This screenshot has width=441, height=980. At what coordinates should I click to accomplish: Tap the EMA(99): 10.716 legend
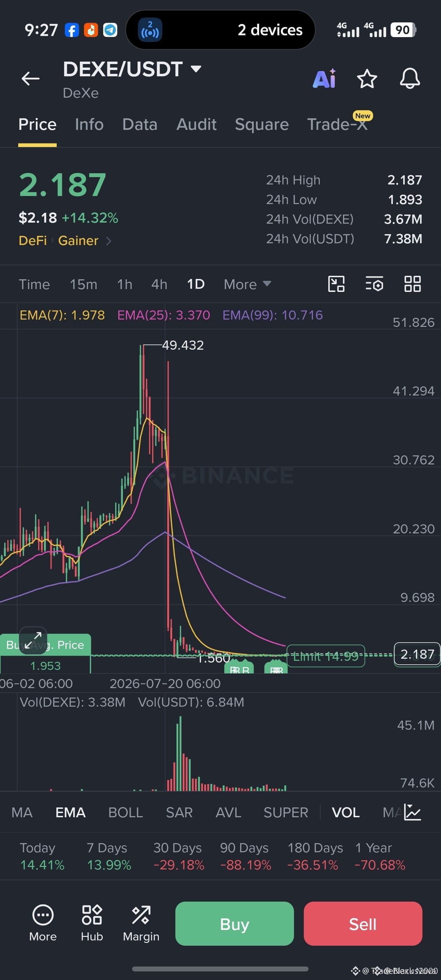click(272, 315)
